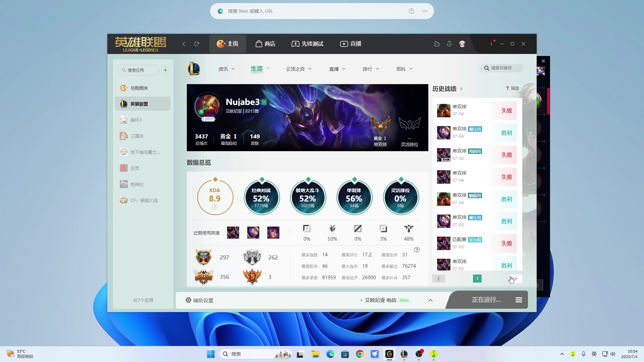Viewport: 644px width, 362px height.
Task: Select the 单双排 56% circle
Action: coord(354,197)
